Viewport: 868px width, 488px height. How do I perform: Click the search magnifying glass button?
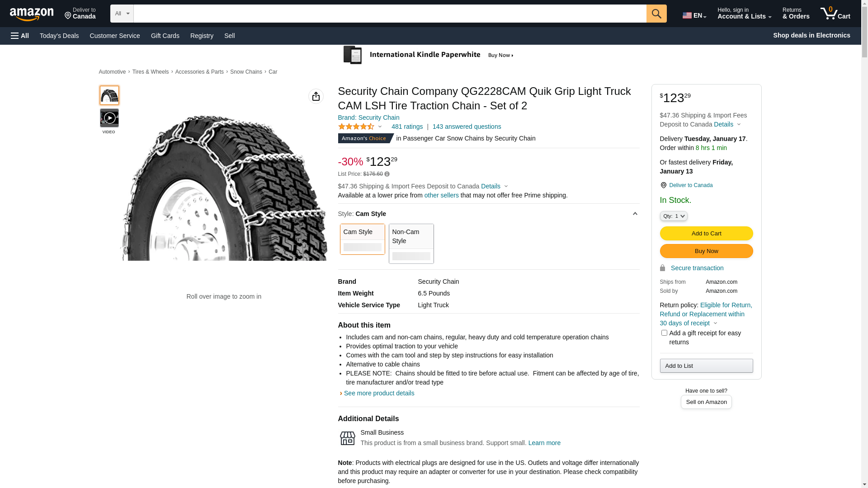pos(656,14)
